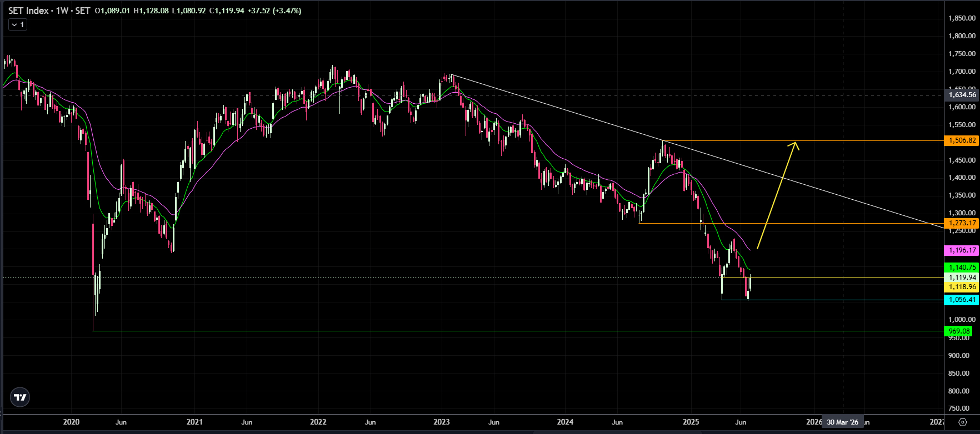Click the 1,000.00 price axis tick
The width and height of the screenshot is (980, 434).
[962, 320]
